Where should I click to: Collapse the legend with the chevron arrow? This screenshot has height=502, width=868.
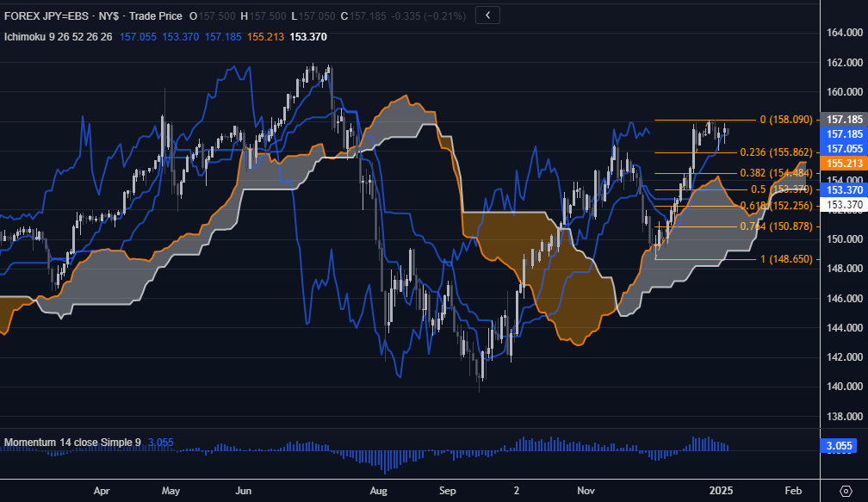pos(487,15)
